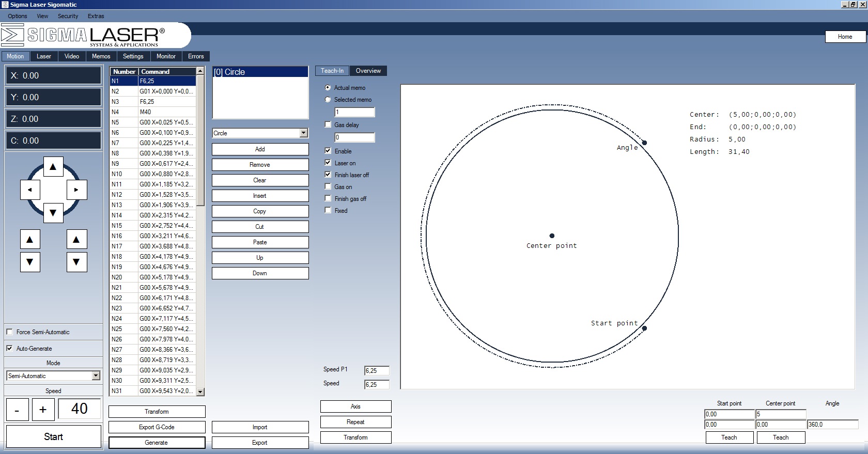Click the Export G-Code button
The width and height of the screenshot is (868, 454).
pyautogui.click(x=157, y=427)
